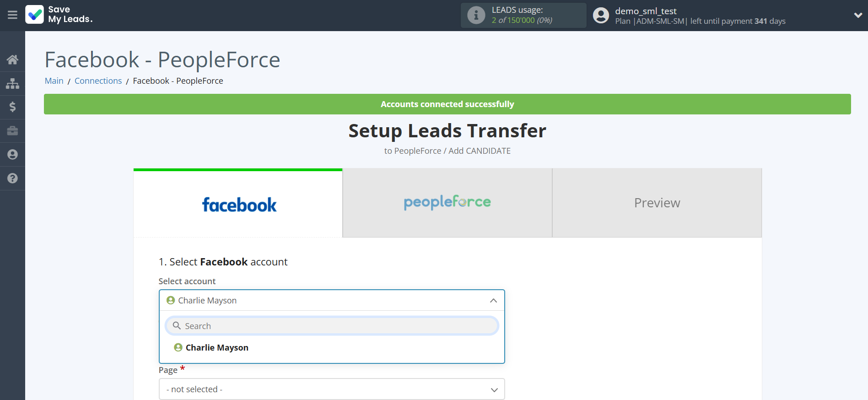
Task: Open the profile sidebar icon
Action: pyautogui.click(x=12, y=155)
